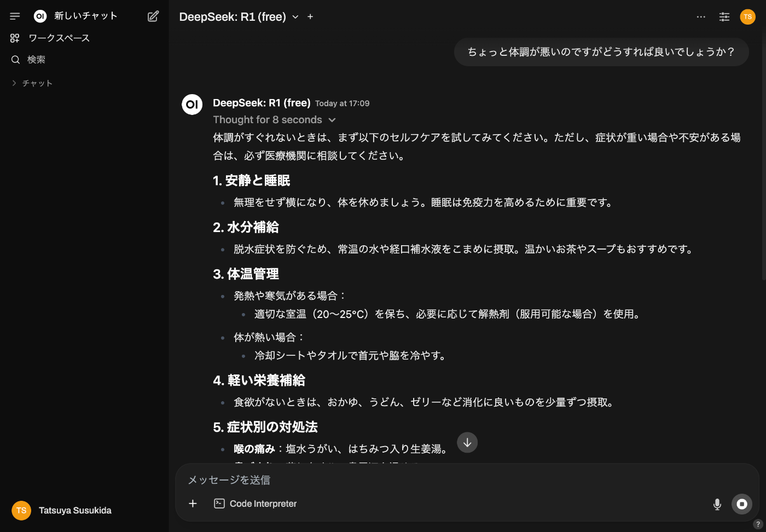Click the heading 2. 水分補給
Screen dimensions: 766x532
(x=246, y=227)
